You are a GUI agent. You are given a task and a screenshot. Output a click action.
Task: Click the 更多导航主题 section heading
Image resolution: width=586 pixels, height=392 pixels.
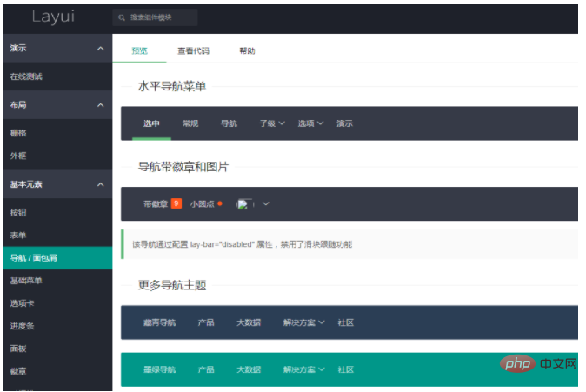click(x=172, y=285)
